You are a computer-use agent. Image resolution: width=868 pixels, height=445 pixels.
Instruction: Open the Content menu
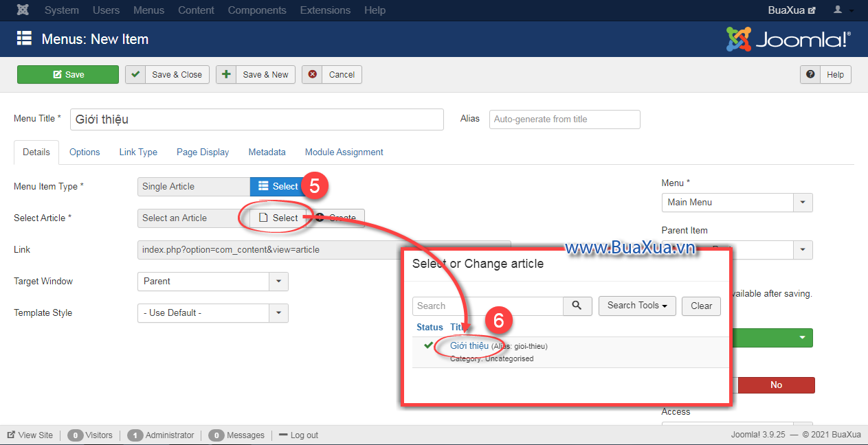click(x=196, y=10)
